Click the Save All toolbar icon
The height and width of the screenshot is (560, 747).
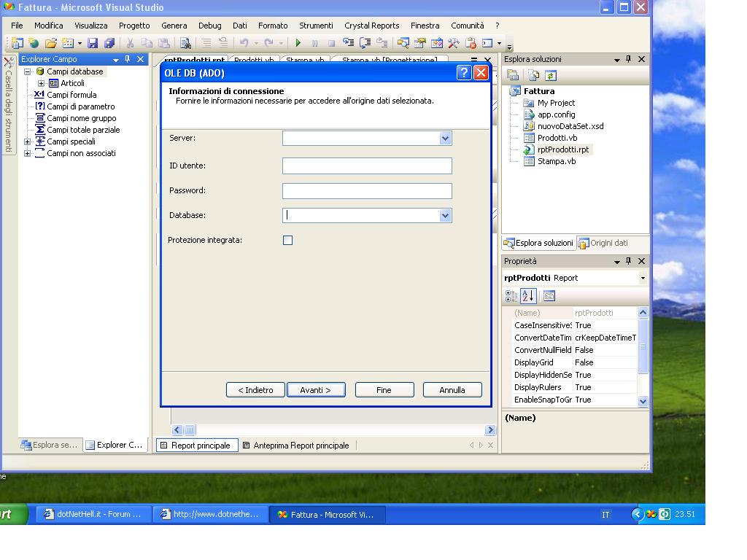click(109, 43)
